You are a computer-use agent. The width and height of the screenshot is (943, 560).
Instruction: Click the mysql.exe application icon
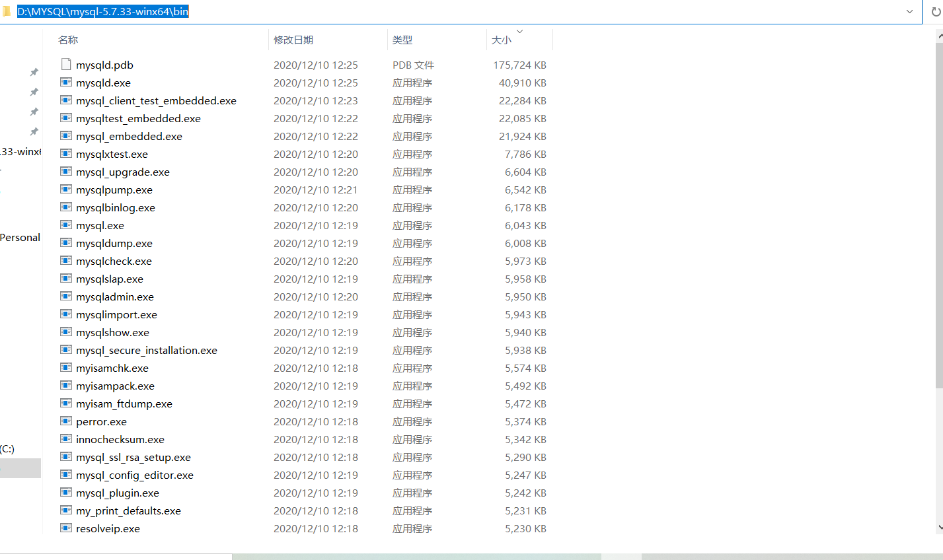(x=66, y=225)
